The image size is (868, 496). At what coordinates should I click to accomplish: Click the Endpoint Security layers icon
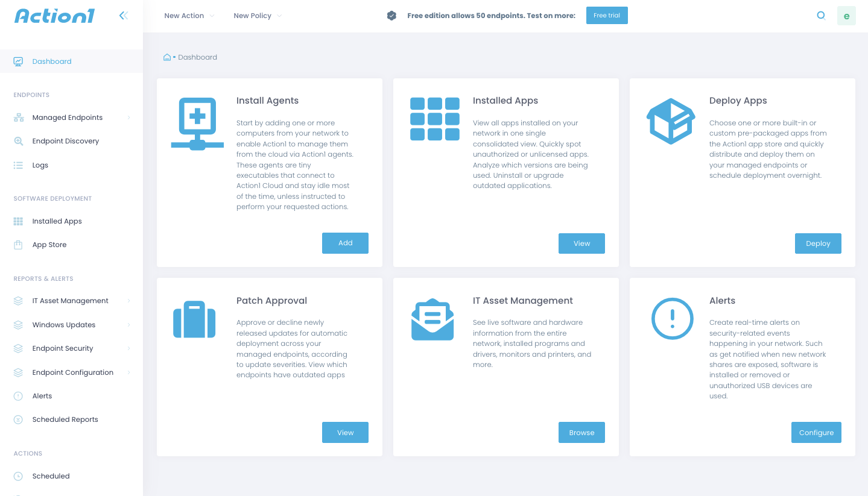(19, 348)
